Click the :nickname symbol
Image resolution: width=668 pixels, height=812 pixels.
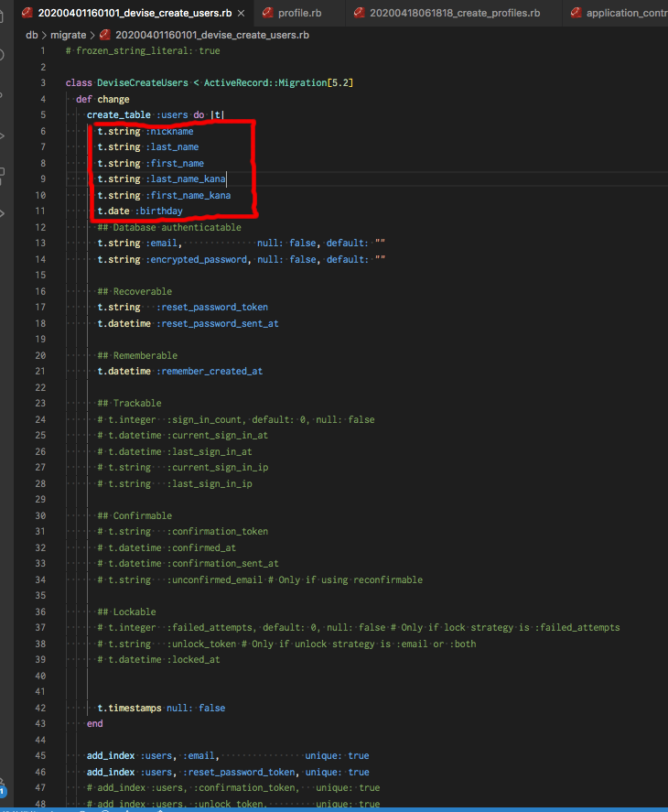(x=169, y=132)
